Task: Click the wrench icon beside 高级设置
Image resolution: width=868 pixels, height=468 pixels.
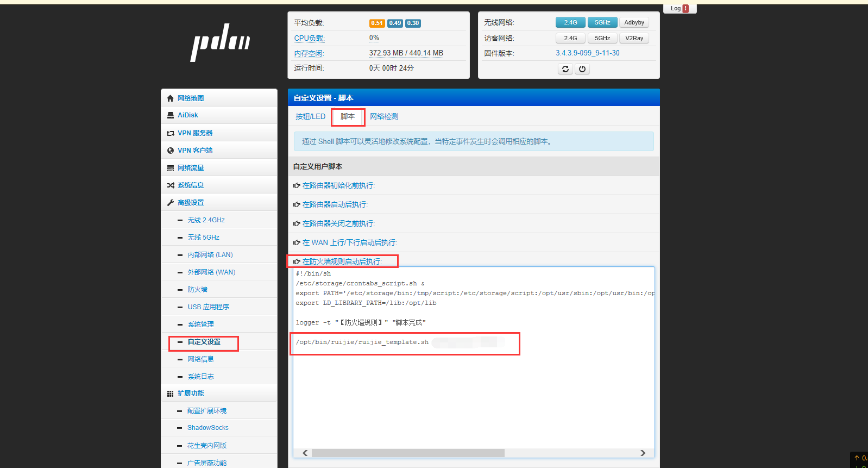Action: 171,203
